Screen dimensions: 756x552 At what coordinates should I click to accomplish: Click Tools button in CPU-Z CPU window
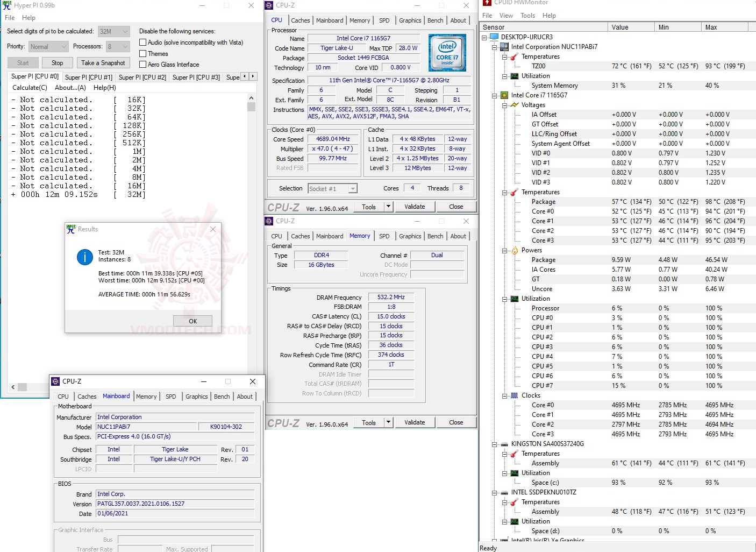(369, 207)
